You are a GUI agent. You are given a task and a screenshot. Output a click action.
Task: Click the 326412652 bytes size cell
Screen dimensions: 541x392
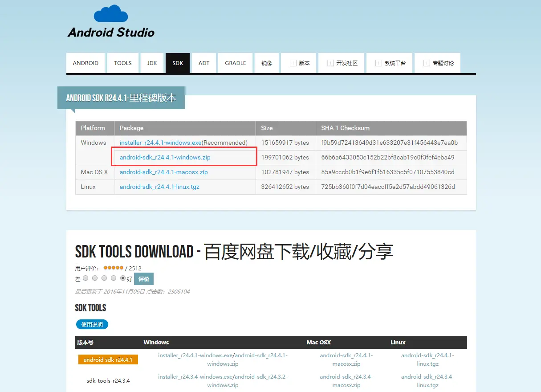click(285, 187)
